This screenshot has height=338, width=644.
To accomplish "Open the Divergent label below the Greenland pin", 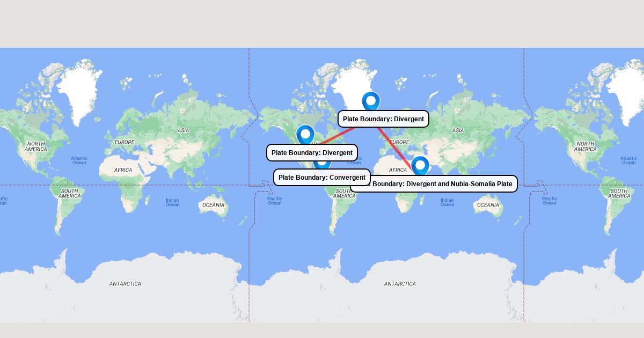I will (x=383, y=119).
